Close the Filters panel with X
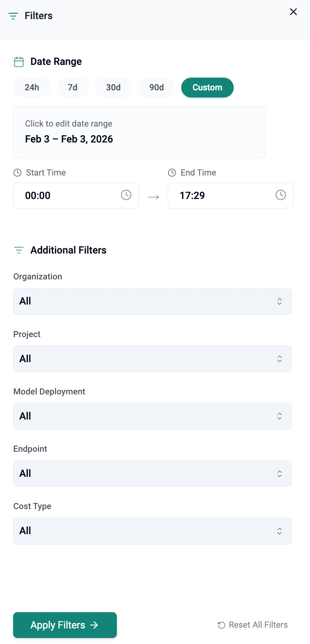Image resolution: width=310 pixels, height=644 pixels. pos(293,12)
